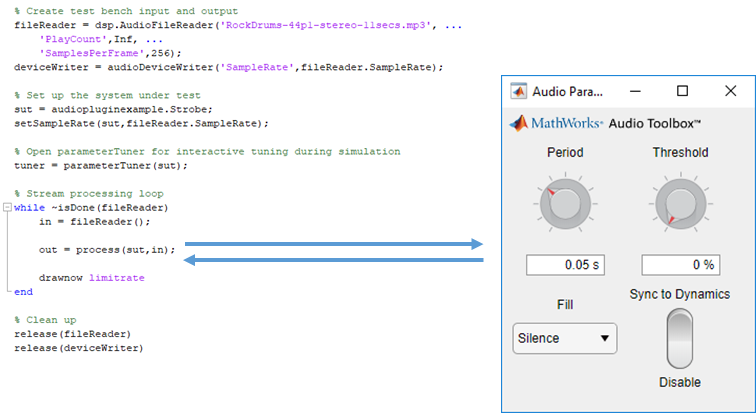The height and width of the screenshot is (413, 756).
Task: Click the line 'drawnow limitrate'
Action: coord(92,278)
